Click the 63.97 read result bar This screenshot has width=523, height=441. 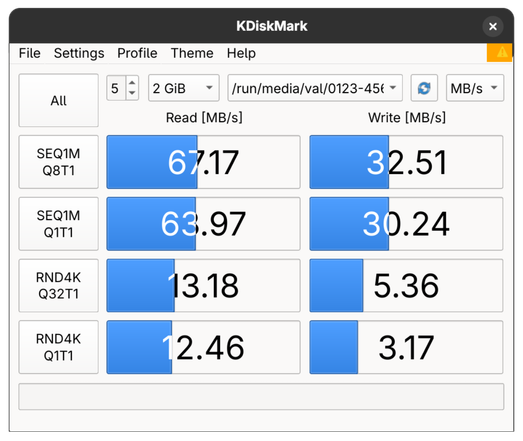(x=203, y=224)
